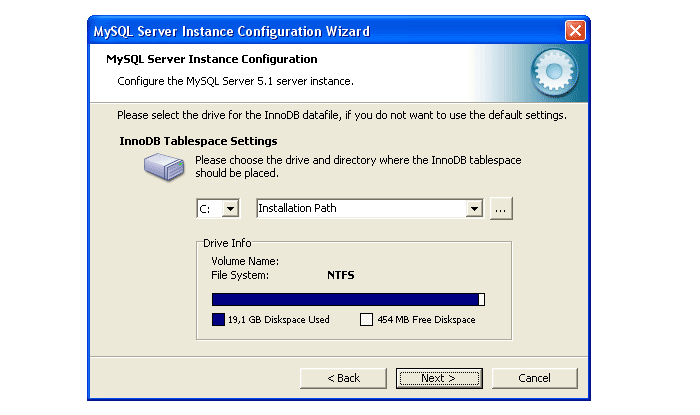The image size is (700, 415).
Task: Go to the previous step with Back
Action: click(x=343, y=378)
